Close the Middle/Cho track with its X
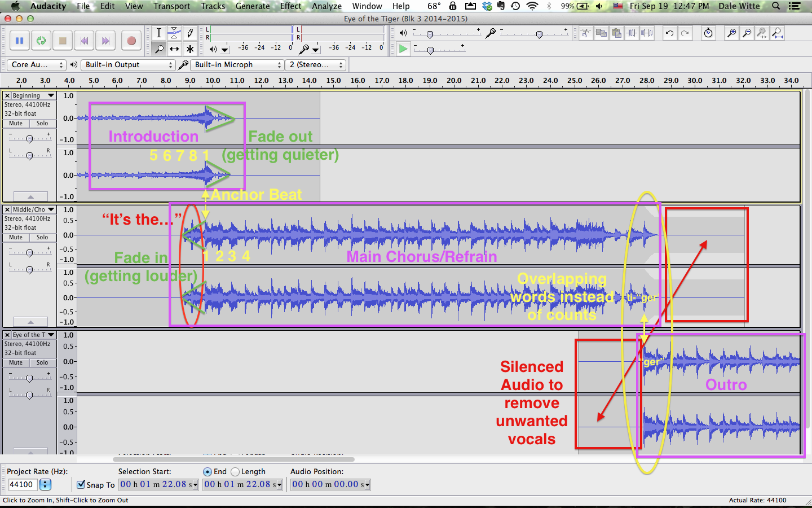Viewport: 812px width, 508px height. pyautogui.click(x=7, y=209)
